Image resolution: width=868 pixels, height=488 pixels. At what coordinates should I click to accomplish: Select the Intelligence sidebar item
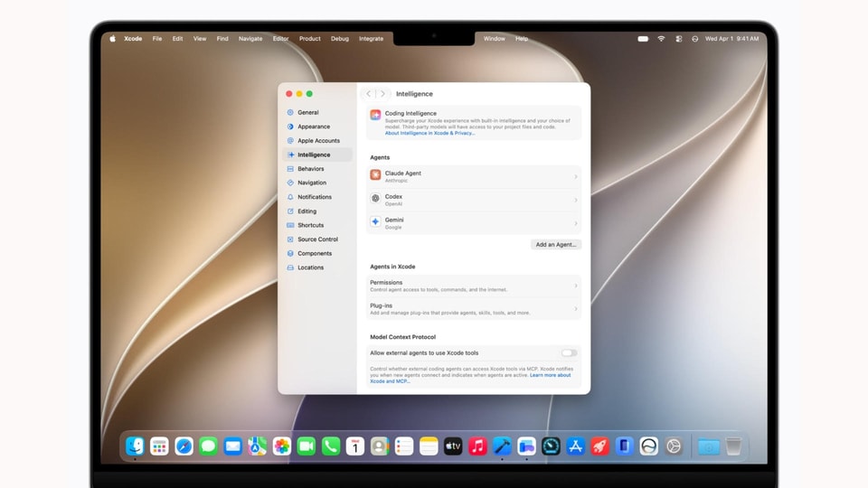coord(316,155)
